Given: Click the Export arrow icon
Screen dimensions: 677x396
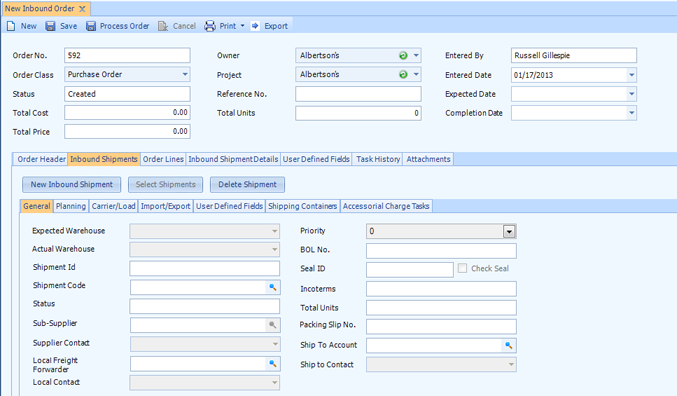Looking at the screenshot, I should (x=255, y=26).
